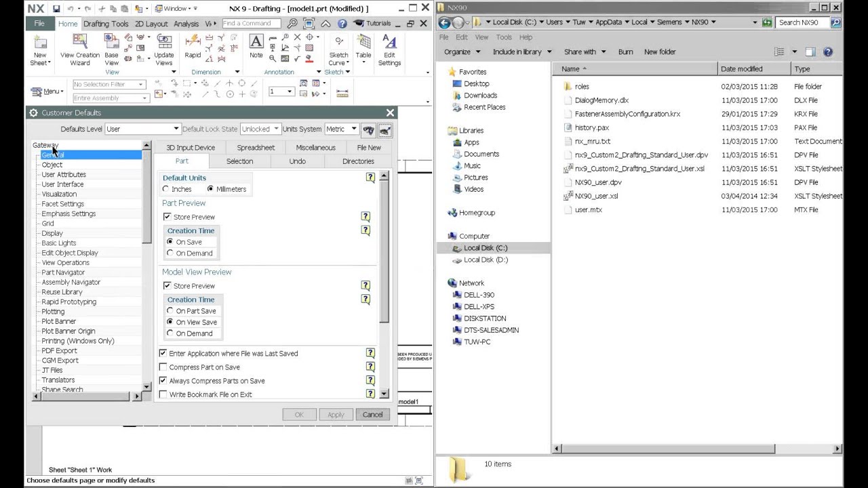Select Inches default units
This screenshot has height=488, width=868.
point(166,189)
